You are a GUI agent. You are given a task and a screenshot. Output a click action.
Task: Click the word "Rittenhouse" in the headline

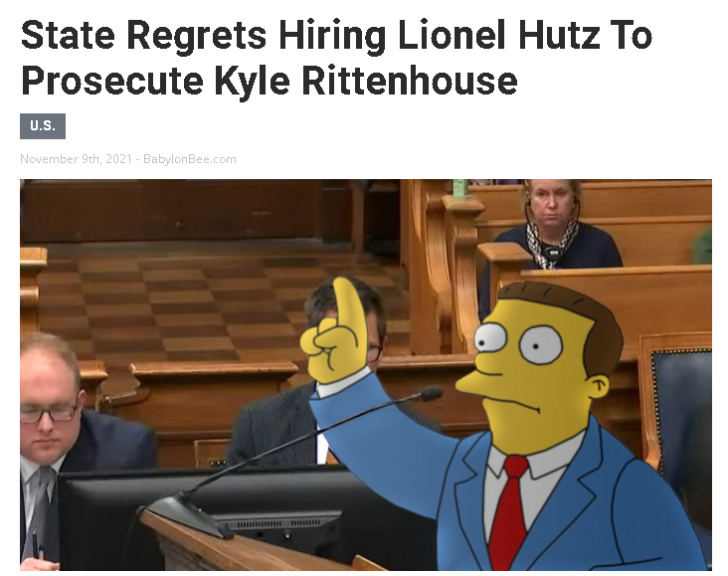410,81
